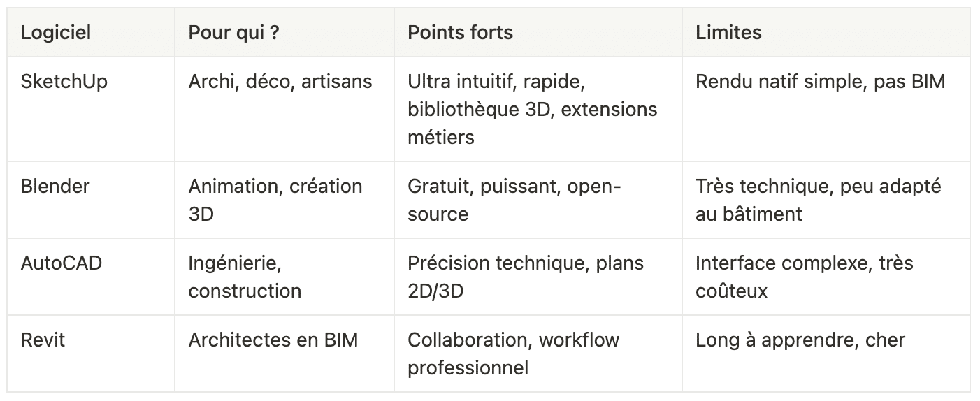
Task: Click the Logiciel column header
Action: [x=91, y=32]
